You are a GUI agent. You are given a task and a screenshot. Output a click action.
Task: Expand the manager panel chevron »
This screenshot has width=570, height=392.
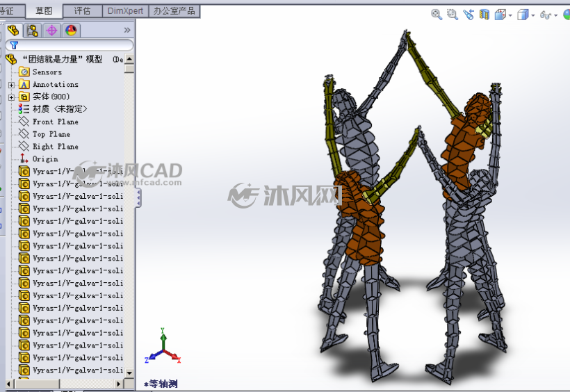(127, 30)
